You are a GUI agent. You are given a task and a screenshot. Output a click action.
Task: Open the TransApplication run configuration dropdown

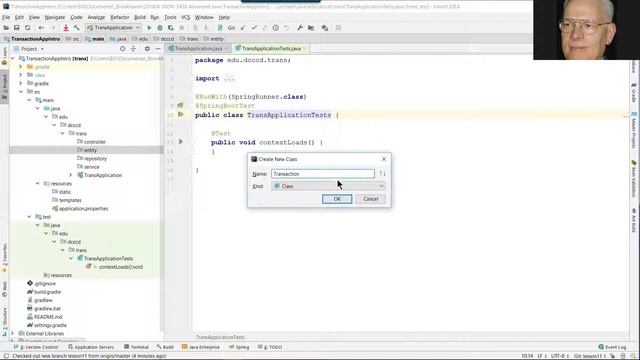pos(113,28)
